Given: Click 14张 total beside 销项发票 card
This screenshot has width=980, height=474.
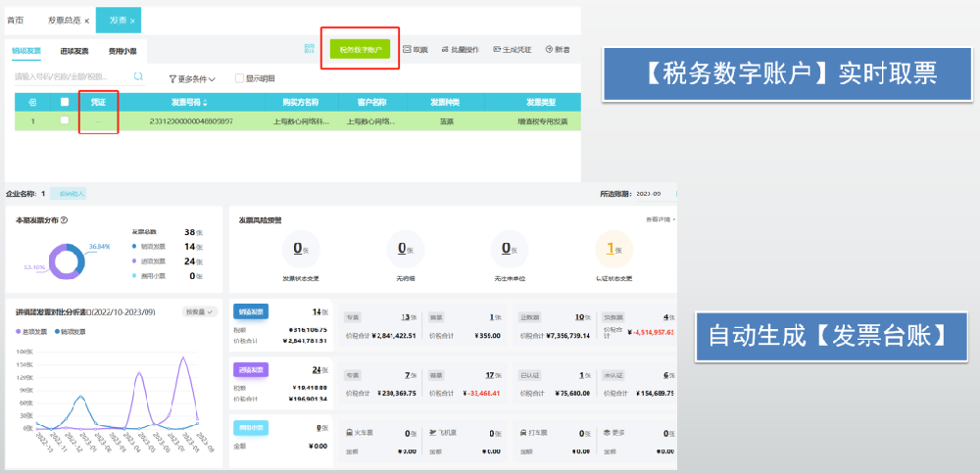Looking at the screenshot, I should pyautogui.click(x=320, y=311).
